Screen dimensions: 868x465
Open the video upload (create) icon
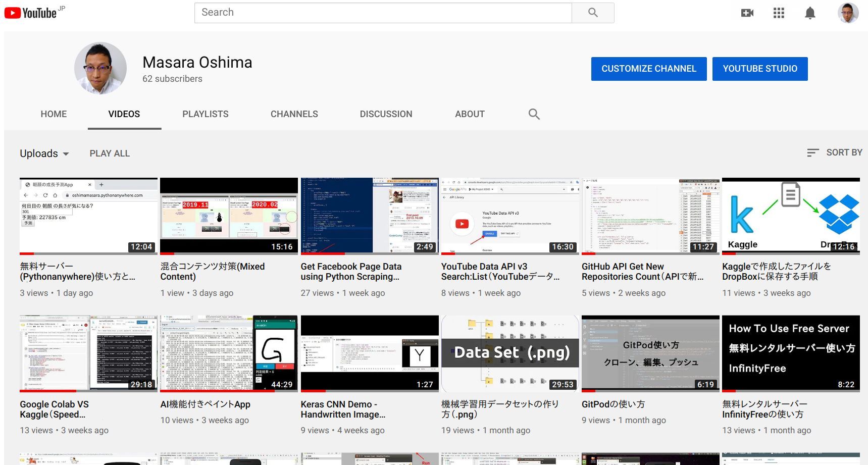[747, 13]
